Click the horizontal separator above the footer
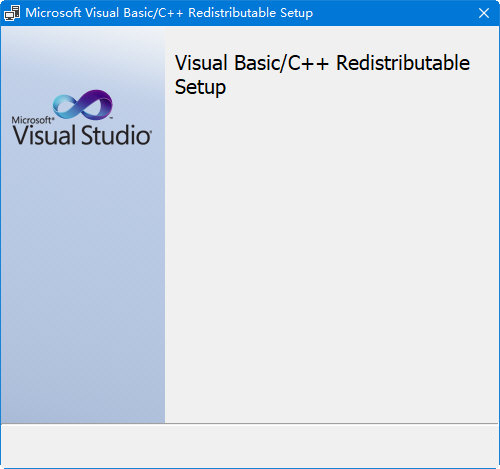Image resolution: width=500 pixels, height=469 pixels. [250, 424]
